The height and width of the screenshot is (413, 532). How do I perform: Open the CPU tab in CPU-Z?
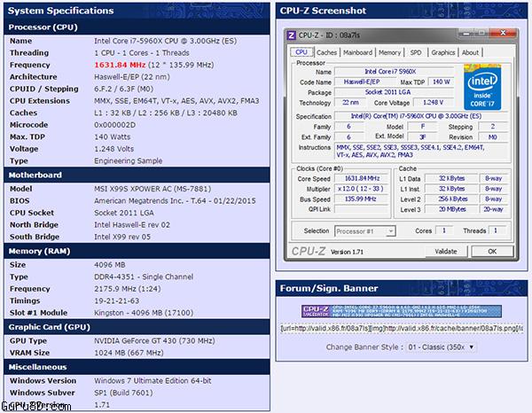[301, 52]
